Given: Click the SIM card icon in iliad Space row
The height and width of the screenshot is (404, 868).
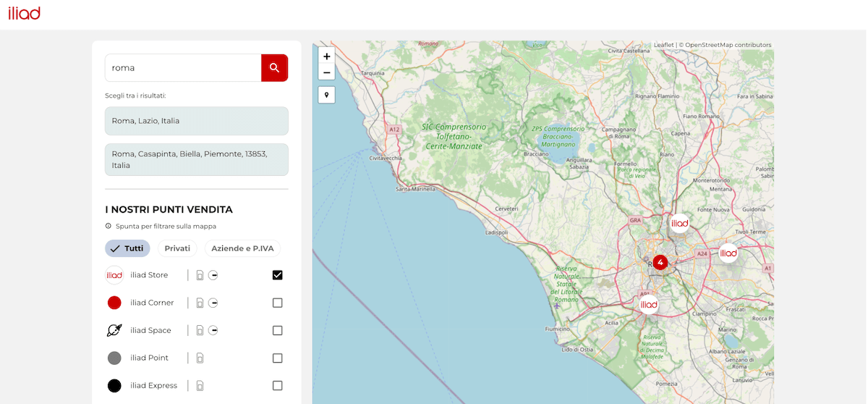Looking at the screenshot, I should (x=200, y=330).
